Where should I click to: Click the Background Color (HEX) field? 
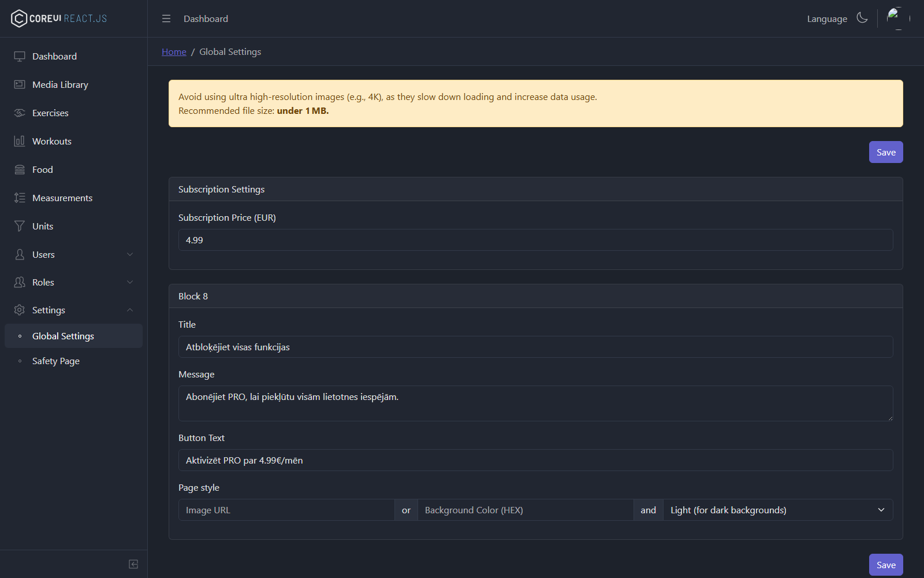click(526, 510)
